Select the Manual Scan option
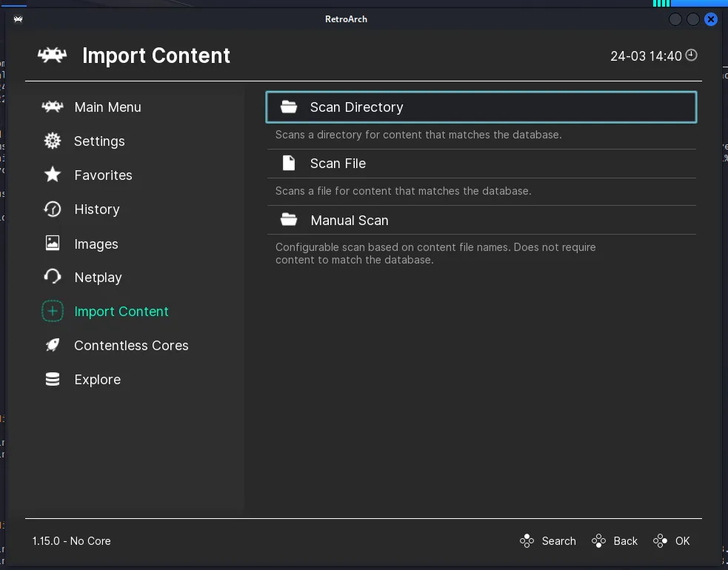Image resolution: width=728 pixels, height=570 pixels. point(349,221)
